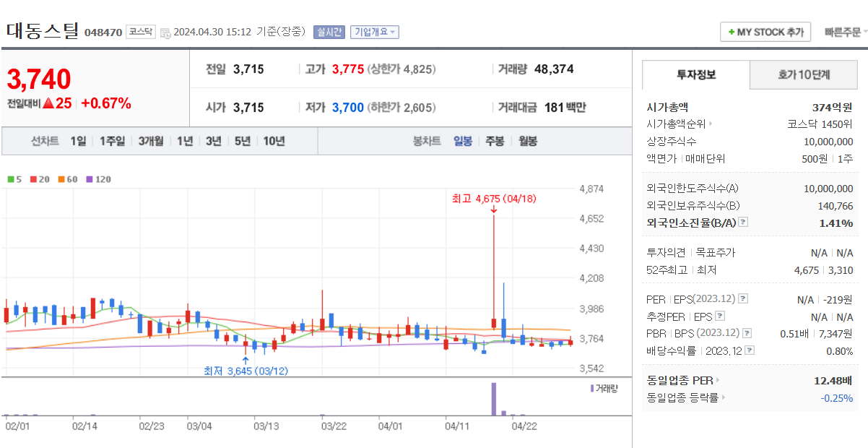The width and height of the screenshot is (868, 448).
Task: Click the 60-day moving average orange legend
Action: pyautogui.click(x=68, y=178)
